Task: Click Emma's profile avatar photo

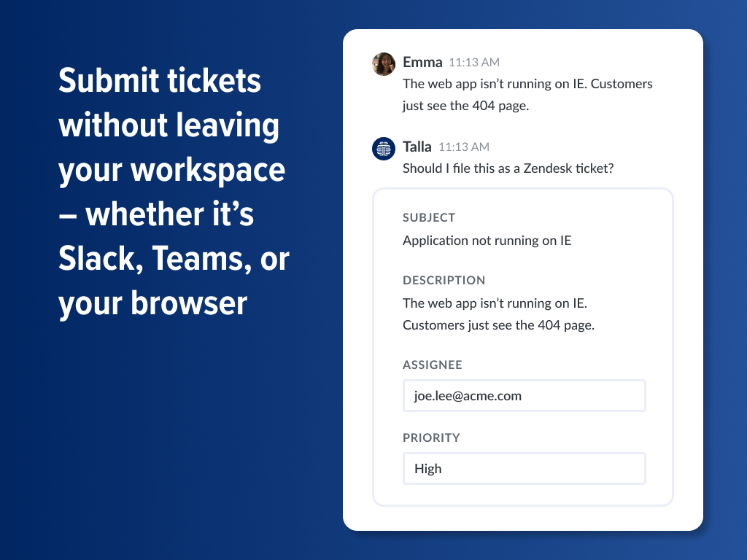Action: (x=384, y=64)
